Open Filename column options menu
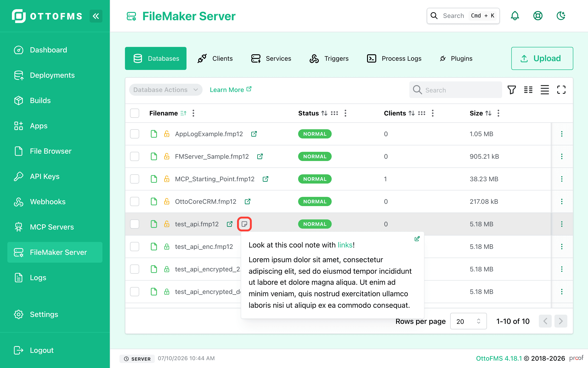Viewport: 588px width, 368px height. coord(193,113)
